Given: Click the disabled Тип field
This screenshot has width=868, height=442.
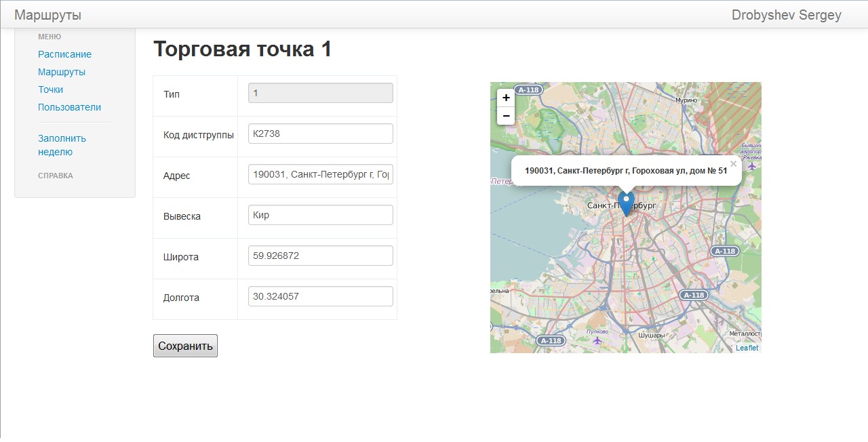Looking at the screenshot, I should click(x=320, y=93).
